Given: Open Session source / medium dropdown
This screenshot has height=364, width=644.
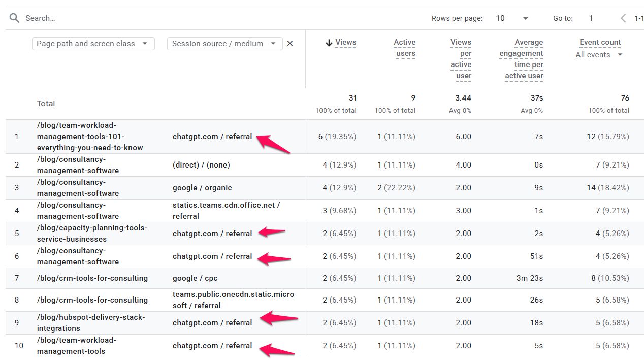Looking at the screenshot, I should tap(225, 44).
